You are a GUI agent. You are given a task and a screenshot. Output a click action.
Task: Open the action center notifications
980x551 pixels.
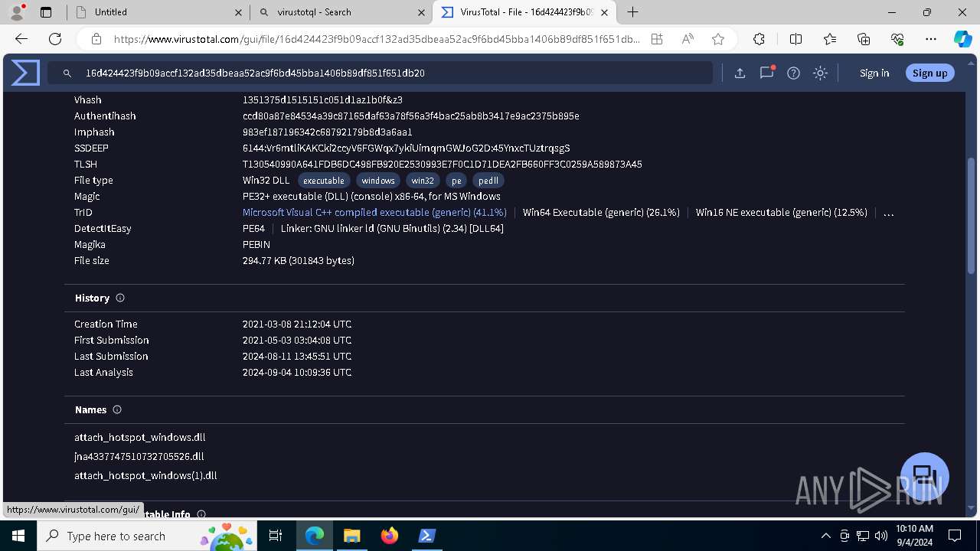[x=955, y=536]
